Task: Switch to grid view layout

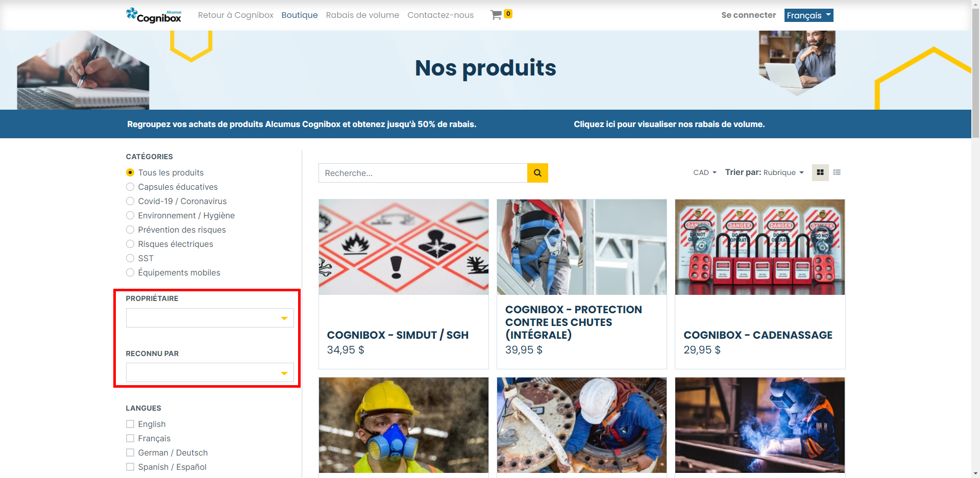Action: click(820, 172)
